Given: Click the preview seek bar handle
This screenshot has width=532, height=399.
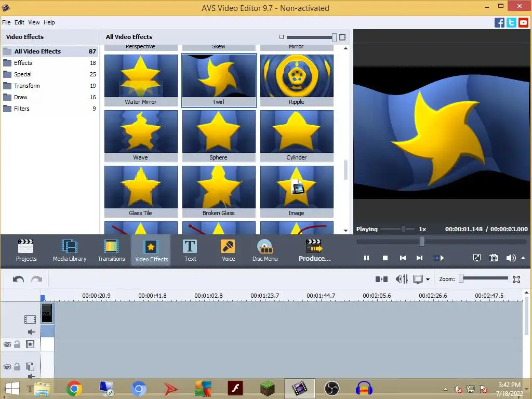Looking at the screenshot, I should click(422, 242).
